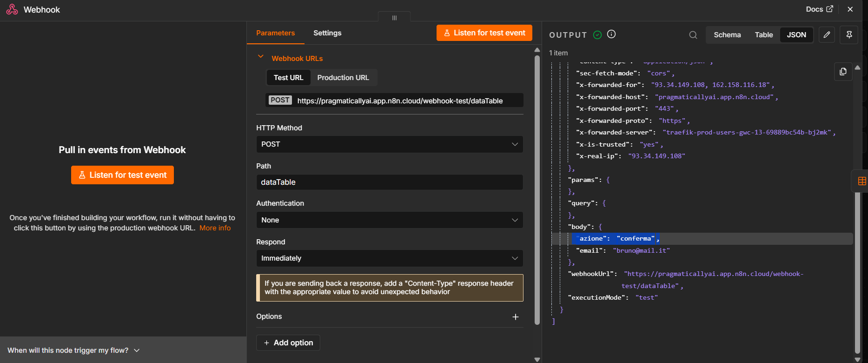Click the "body" key

pyautogui.click(x=580, y=227)
